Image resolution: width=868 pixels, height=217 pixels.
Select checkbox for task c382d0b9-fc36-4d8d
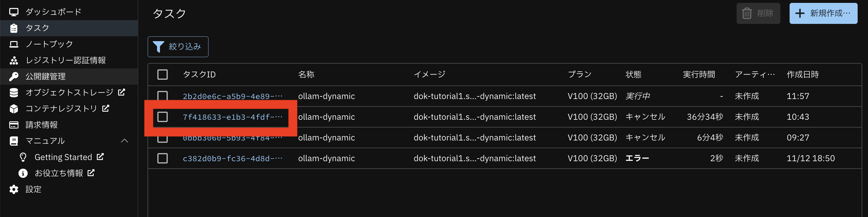(x=163, y=158)
